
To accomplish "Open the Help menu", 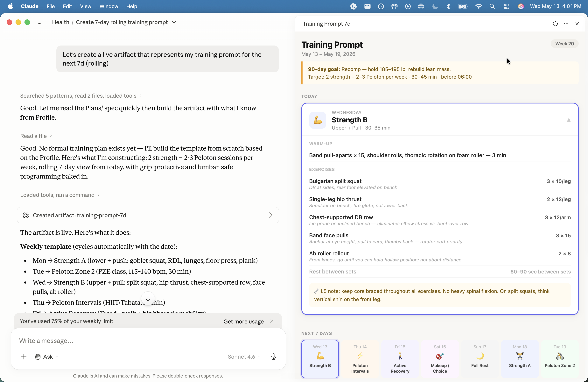I will click(132, 6).
